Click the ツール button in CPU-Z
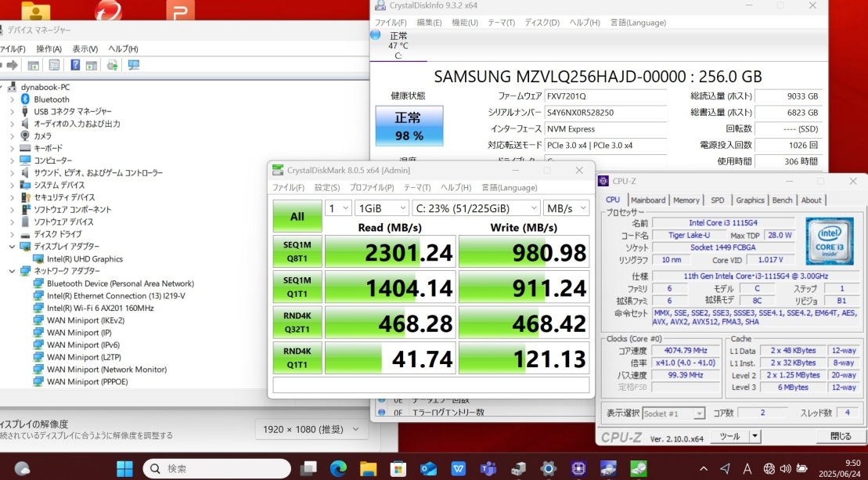 (729, 436)
